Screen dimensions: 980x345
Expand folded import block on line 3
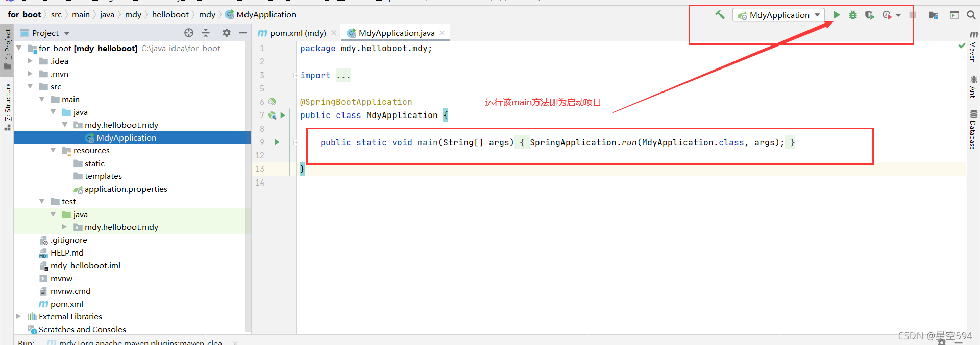point(296,75)
